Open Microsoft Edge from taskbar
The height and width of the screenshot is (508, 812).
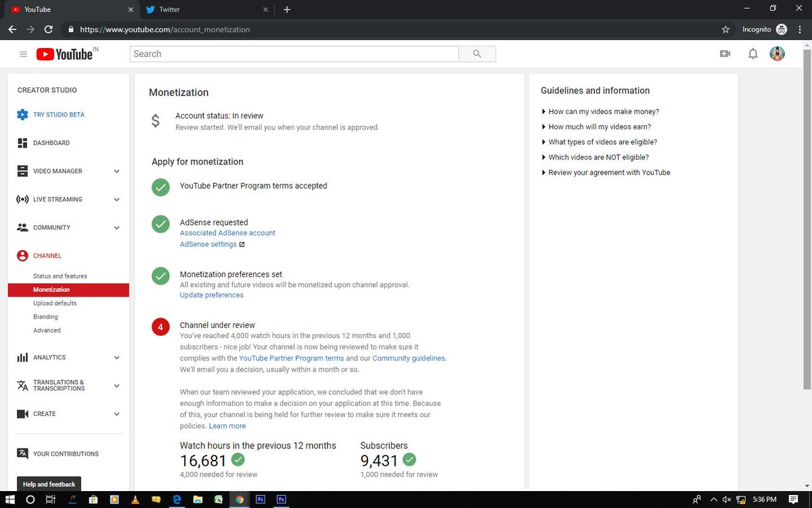176,500
